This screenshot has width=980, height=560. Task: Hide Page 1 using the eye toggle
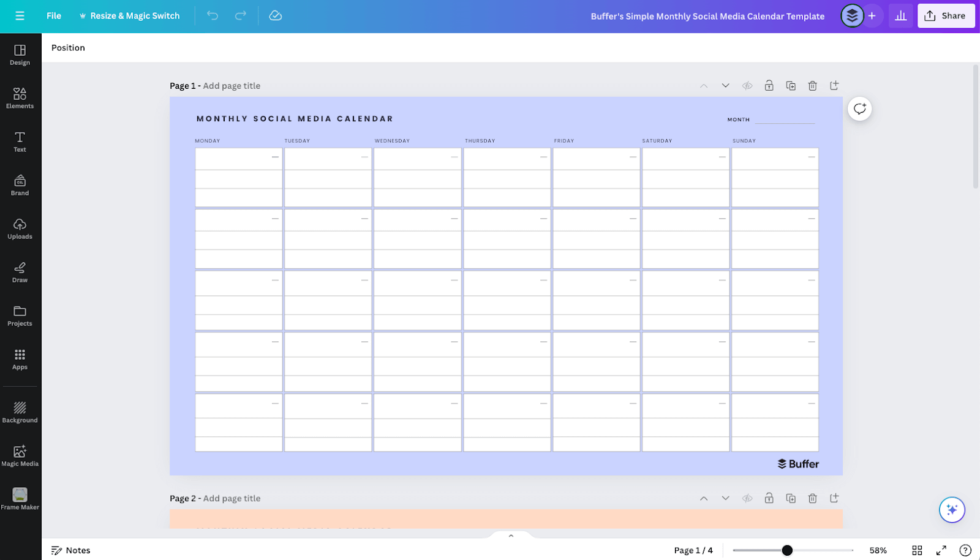click(x=747, y=85)
